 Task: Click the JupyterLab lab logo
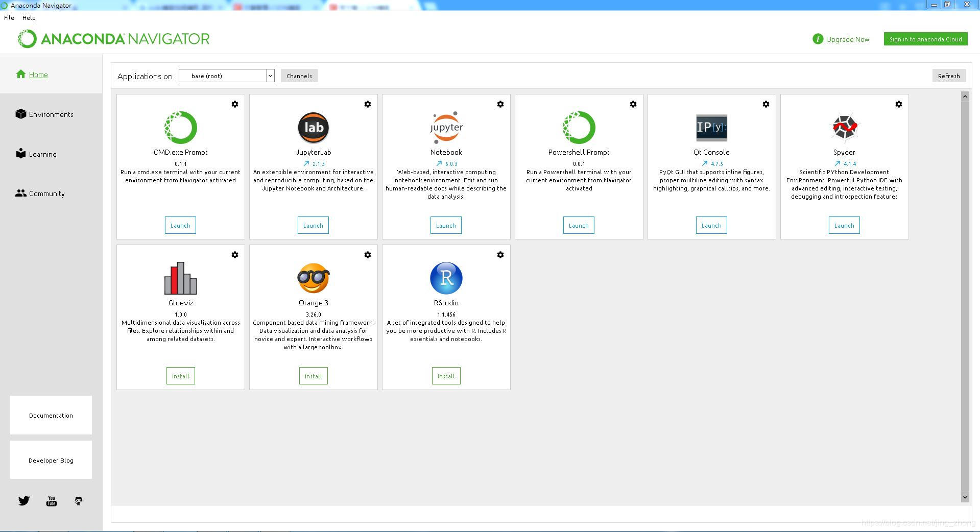click(x=314, y=128)
